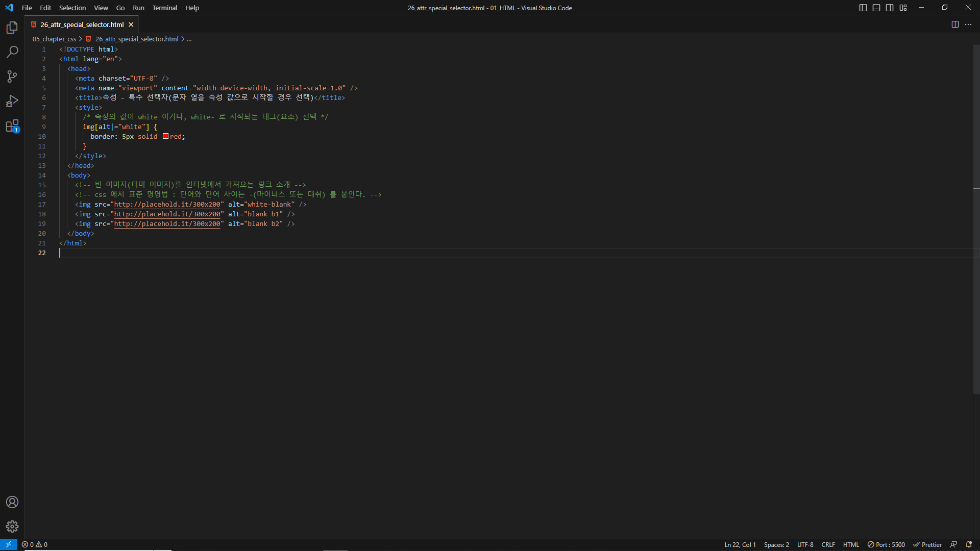Click the red color swatch in code
This screenshot has width=980, height=551.
click(x=165, y=136)
